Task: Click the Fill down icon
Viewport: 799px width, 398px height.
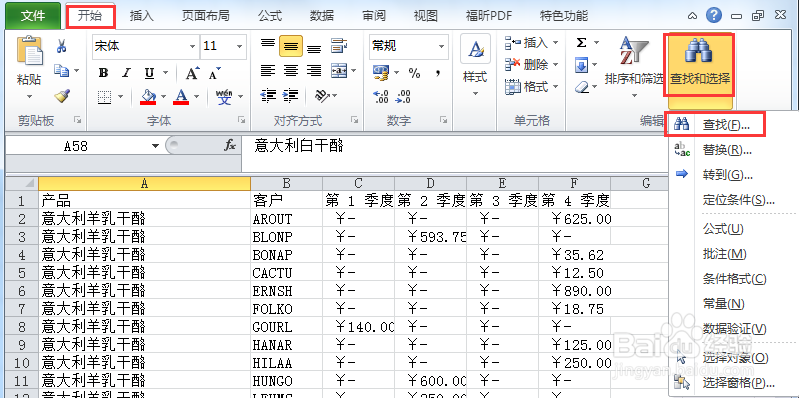Action: 581,65
